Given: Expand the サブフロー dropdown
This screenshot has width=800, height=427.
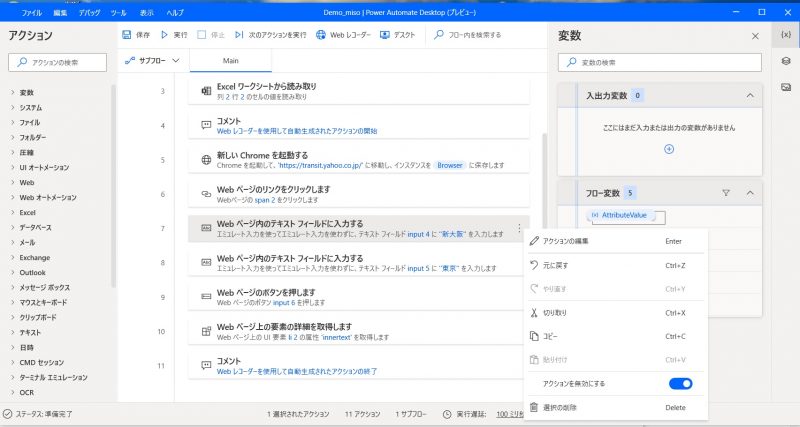Looking at the screenshot, I should (153, 61).
